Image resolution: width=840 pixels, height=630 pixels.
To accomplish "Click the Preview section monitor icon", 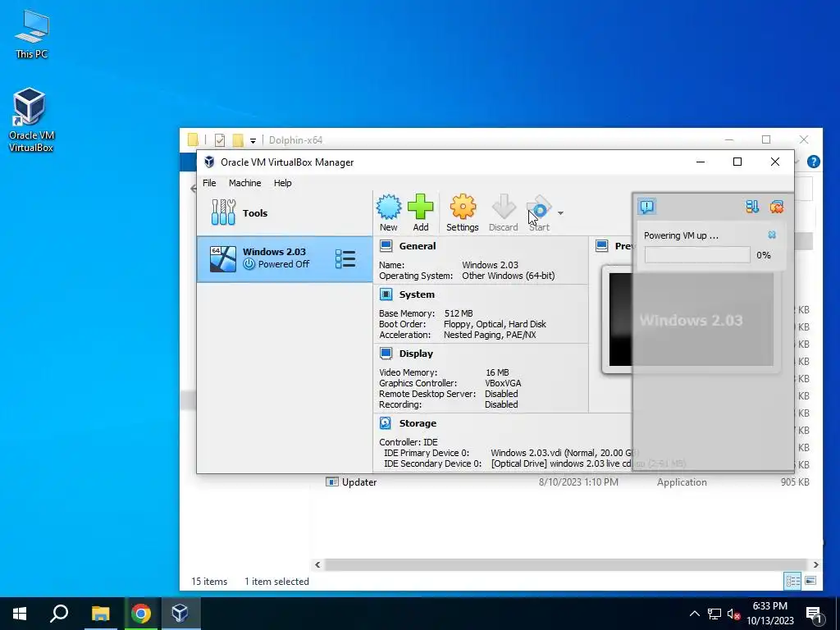I will pos(602,246).
